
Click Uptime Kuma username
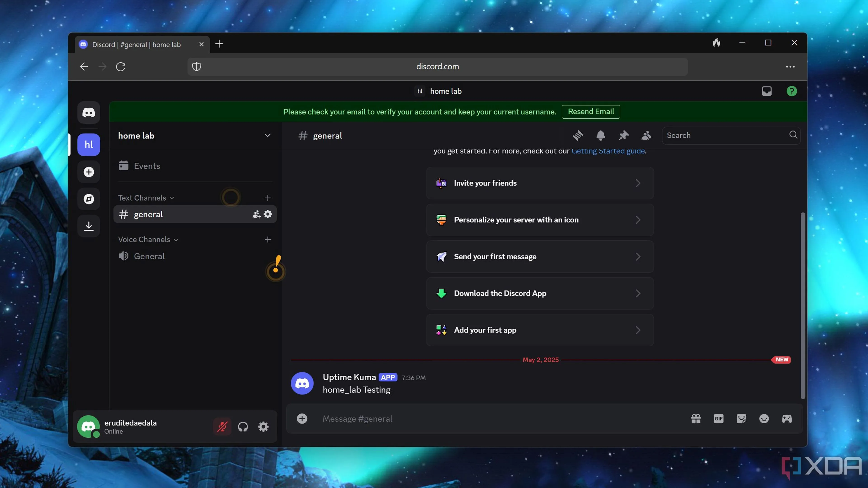349,377
